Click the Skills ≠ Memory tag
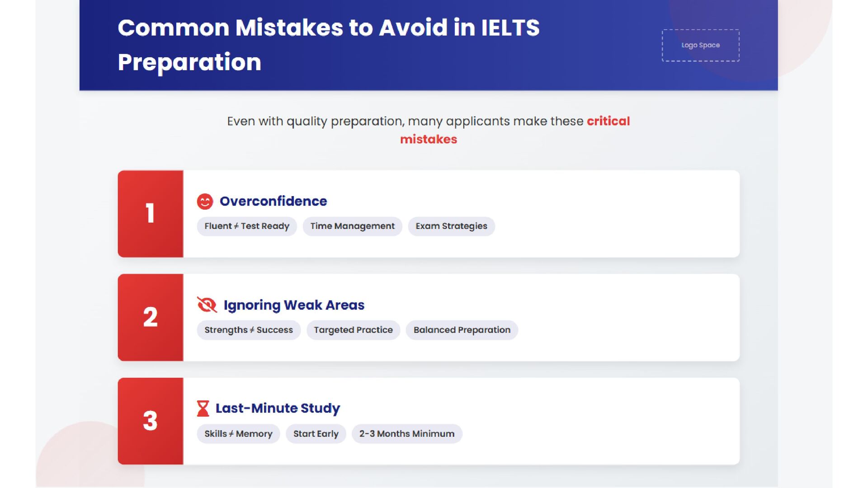The image size is (868, 488). pos(238,434)
